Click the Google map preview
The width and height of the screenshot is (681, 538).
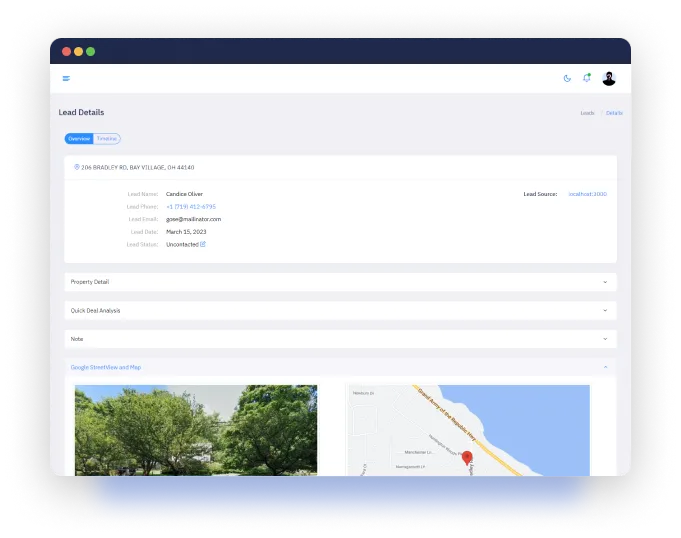coord(468,430)
